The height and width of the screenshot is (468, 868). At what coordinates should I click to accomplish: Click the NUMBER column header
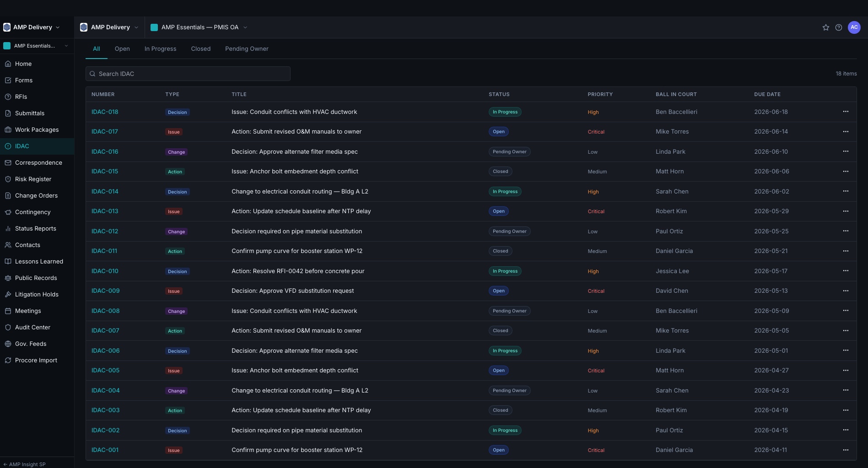[x=103, y=94]
